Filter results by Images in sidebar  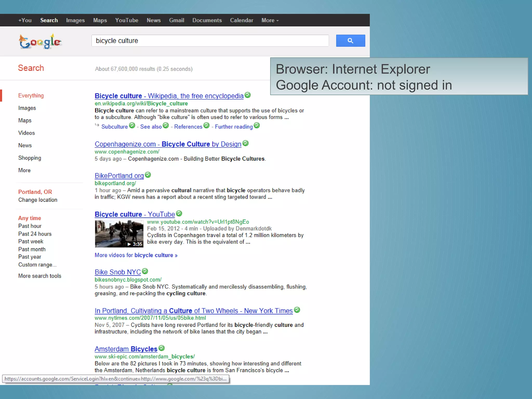coord(27,108)
